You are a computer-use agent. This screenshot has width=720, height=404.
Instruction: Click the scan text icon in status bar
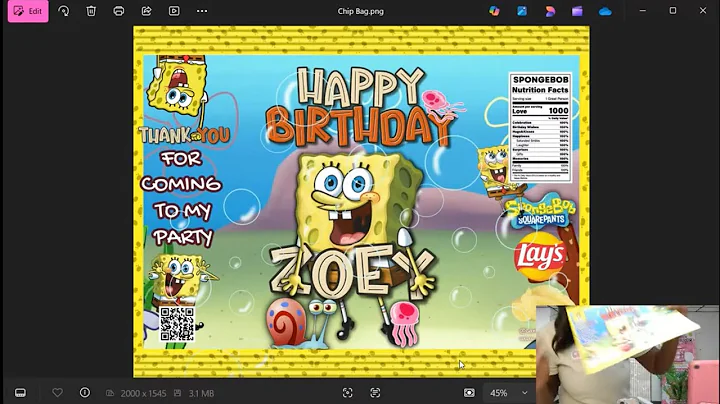tap(375, 393)
